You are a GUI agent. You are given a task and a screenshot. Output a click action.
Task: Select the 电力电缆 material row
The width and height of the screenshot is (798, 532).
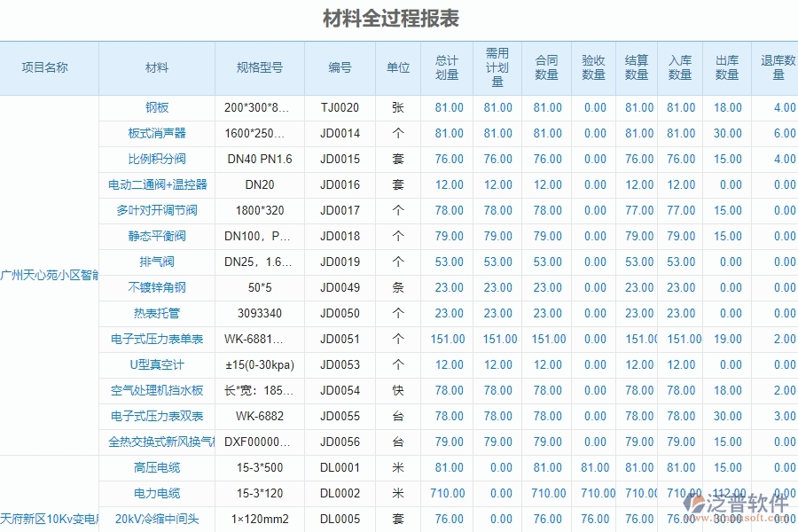[x=157, y=494]
